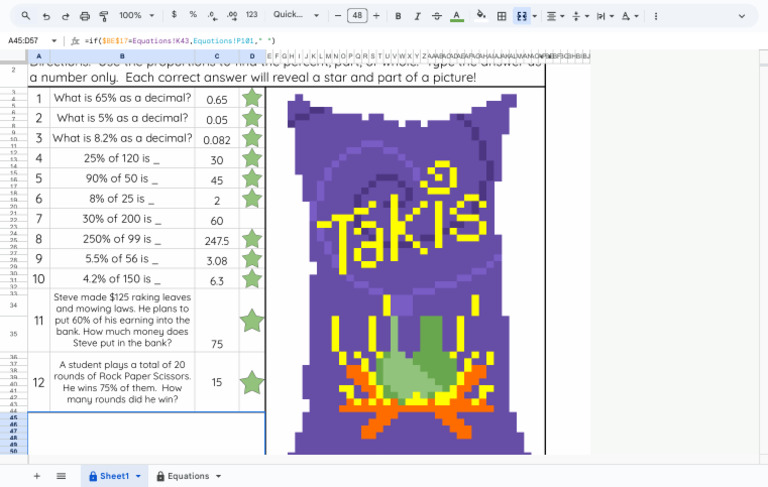Select row header 34
The image size is (768, 487).
coord(13,305)
